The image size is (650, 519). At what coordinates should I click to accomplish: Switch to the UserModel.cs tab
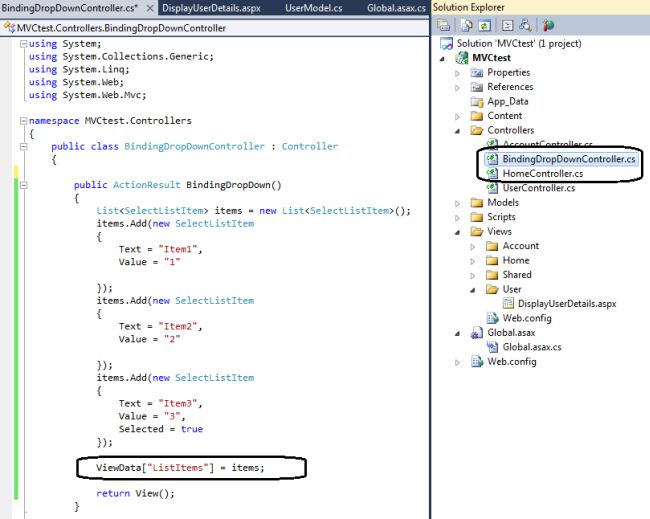click(x=314, y=8)
